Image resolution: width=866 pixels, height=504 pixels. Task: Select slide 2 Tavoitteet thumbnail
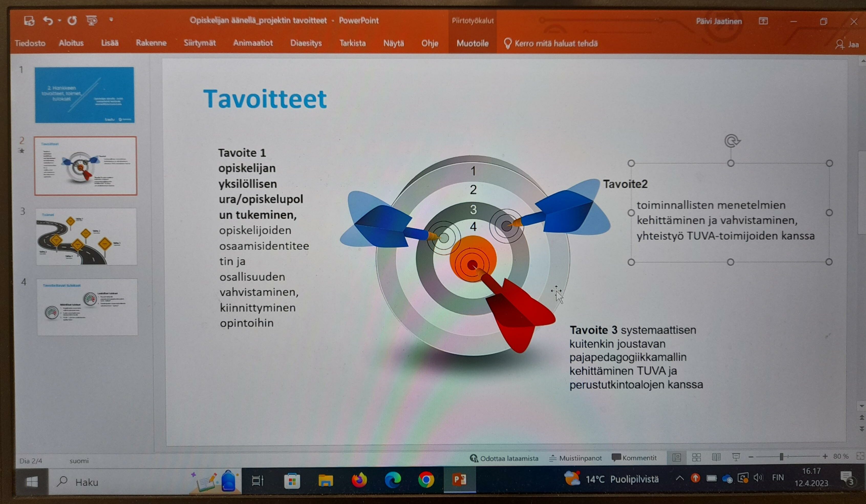click(x=85, y=166)
